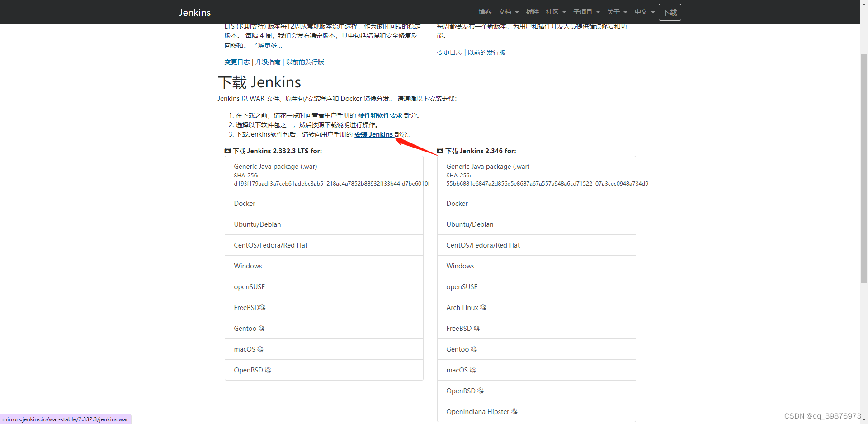
Task: Click third-party icon beside LTS macOS
Action: [260, 349]
